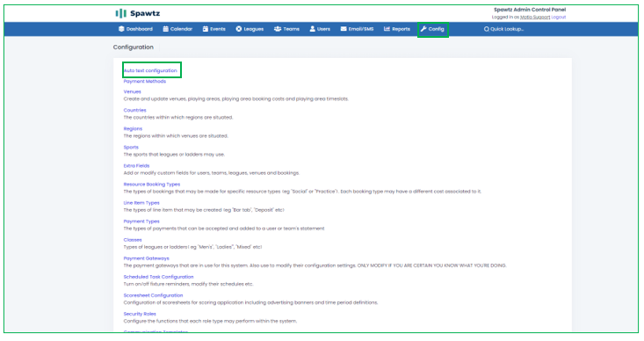
Task: Click description starting 'Types of leagues or ladders'
Action: [x=192, y=247]
